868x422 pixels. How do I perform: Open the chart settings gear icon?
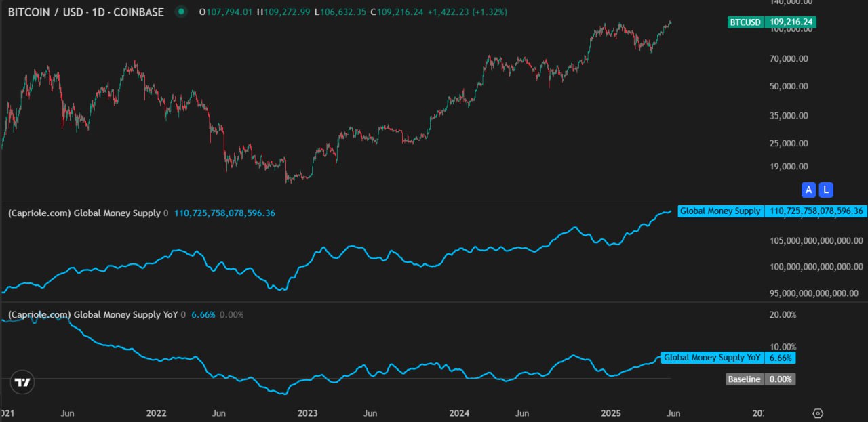(x=818, y=413)
